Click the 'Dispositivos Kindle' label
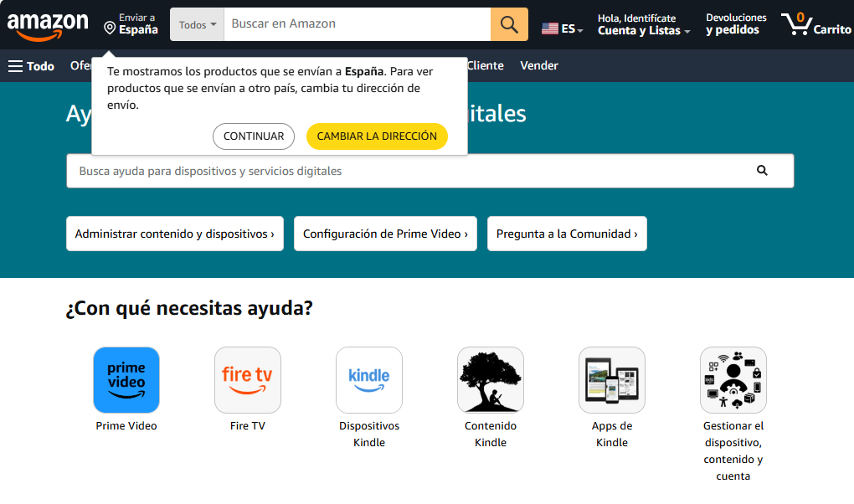Viewport: 854px width, 504px height. (x=369, y=435)
